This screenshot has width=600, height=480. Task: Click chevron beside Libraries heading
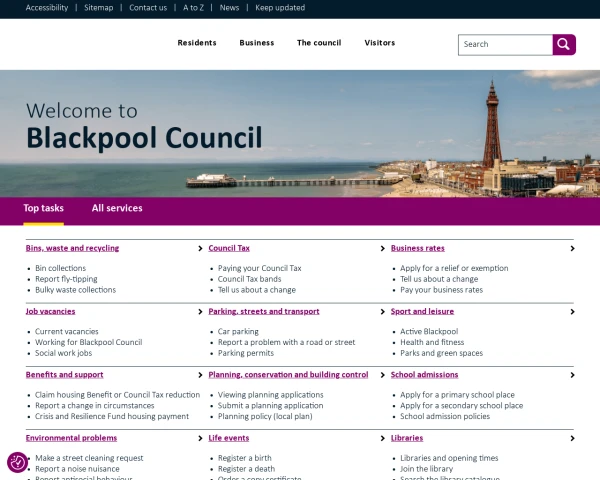point(572,438)
